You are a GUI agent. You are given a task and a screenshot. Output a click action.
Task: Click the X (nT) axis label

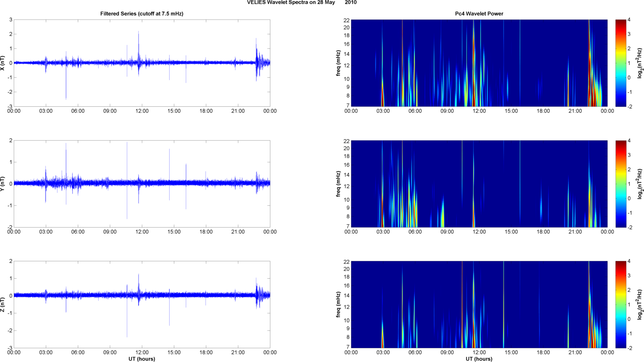3,63
